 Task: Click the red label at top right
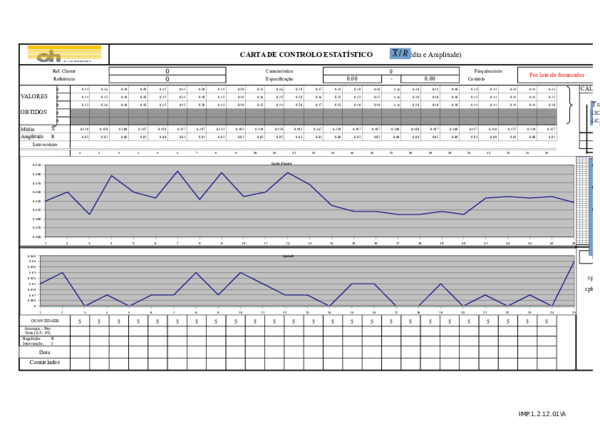(556, 75)
